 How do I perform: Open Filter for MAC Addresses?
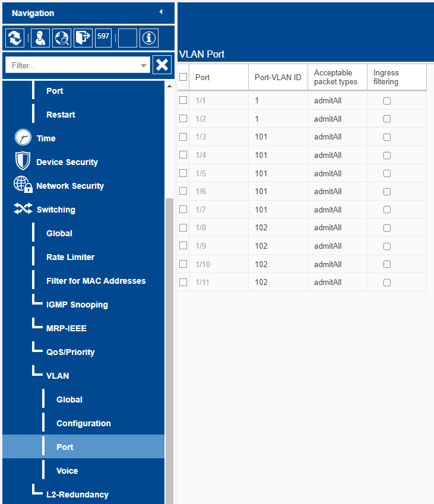pos(96,281)
